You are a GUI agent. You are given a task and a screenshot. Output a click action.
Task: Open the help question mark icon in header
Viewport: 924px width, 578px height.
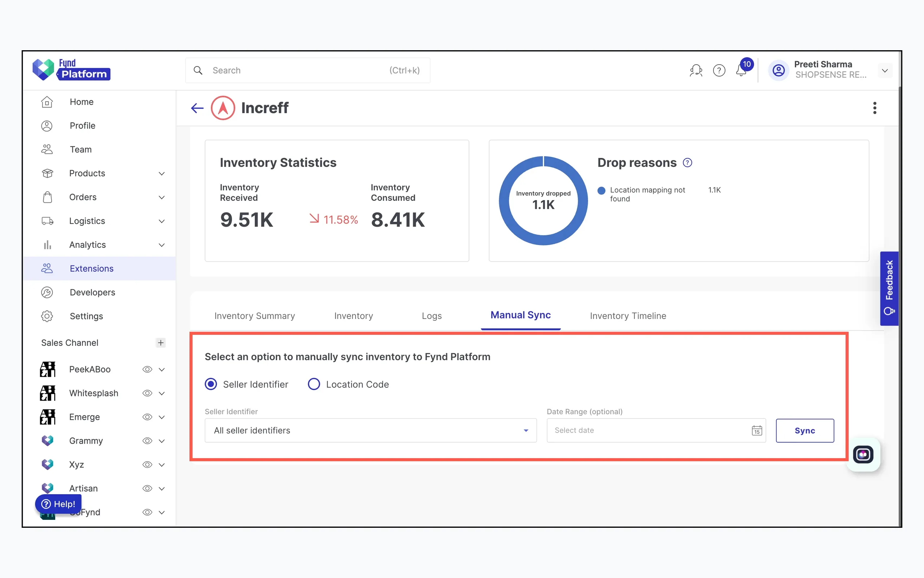pyautogui.click(x=719, y=71)
